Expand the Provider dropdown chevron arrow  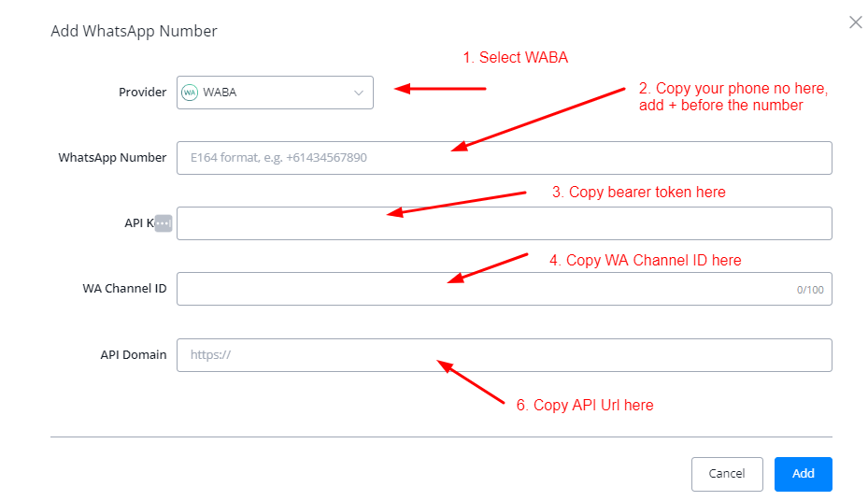[x=359, y=93]
